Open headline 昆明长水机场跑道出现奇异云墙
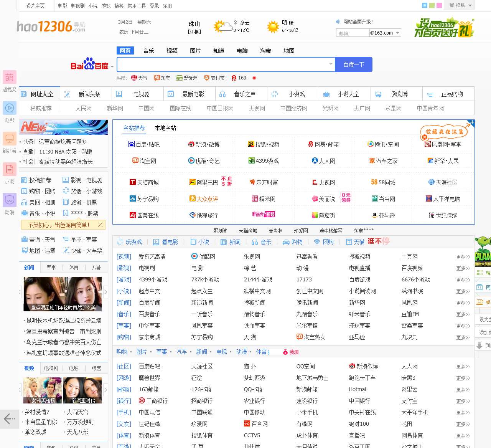This screenshot has width=491, height=448. 64,321
